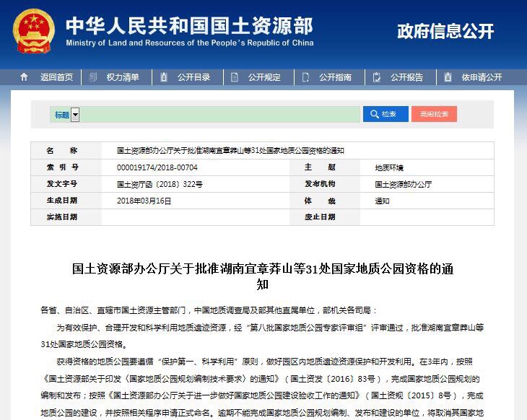Viewport: 527px width, 420px height.
Task: Click the national emblem logo
Action: 33,31
